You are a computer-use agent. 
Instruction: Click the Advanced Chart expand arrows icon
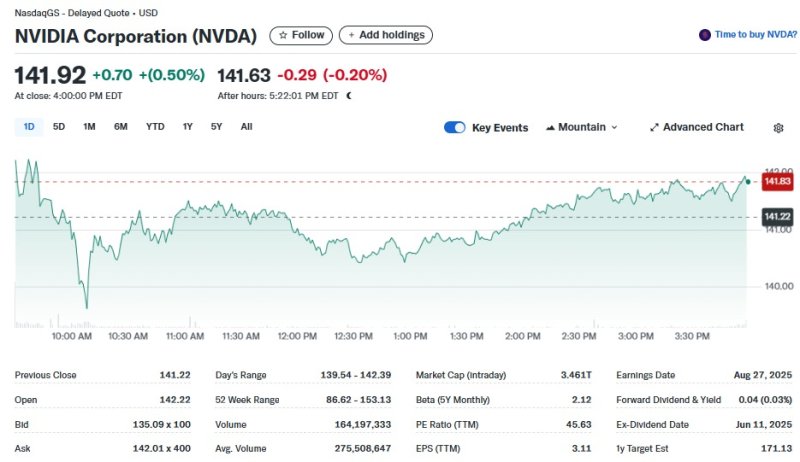(654, 127)
